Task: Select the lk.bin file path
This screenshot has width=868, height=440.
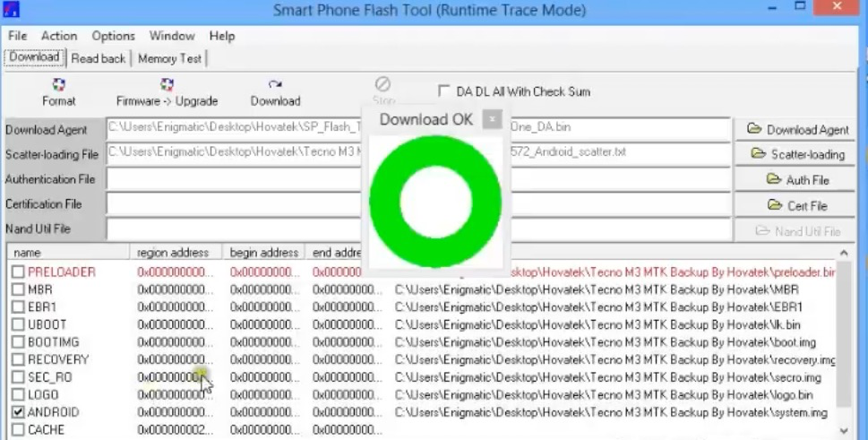Action: click(597, 325)
